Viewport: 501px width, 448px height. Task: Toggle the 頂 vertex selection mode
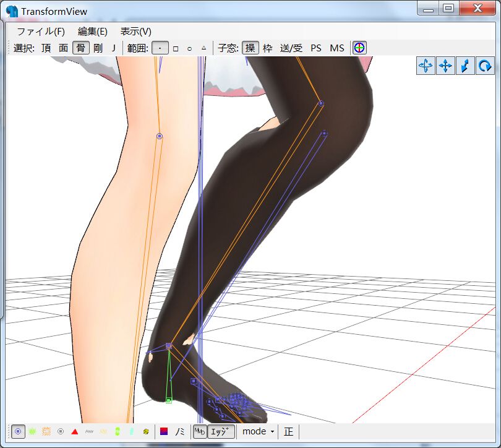click(46, 48)
